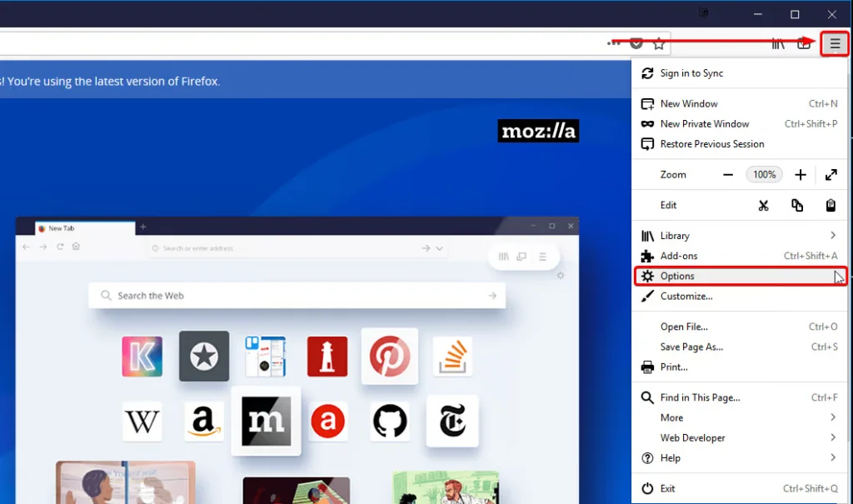The image size is (853, 504).
Task: Click the Cut scissors icon
Action: [x=763, y=205]
